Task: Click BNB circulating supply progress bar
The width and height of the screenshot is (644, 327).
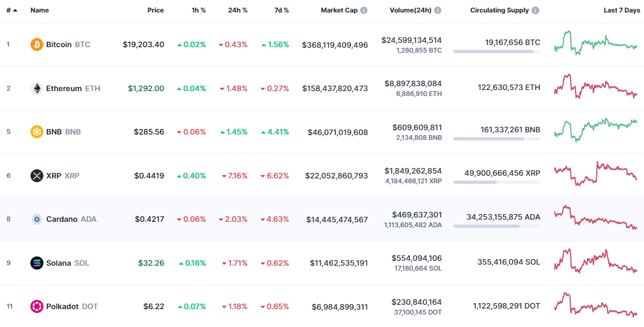Action: [496, 139]
